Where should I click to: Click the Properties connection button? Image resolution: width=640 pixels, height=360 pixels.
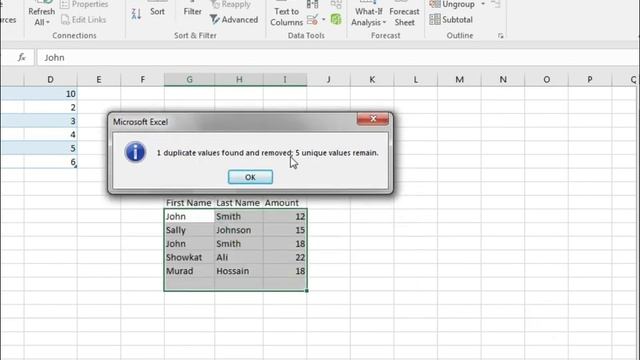84,4
